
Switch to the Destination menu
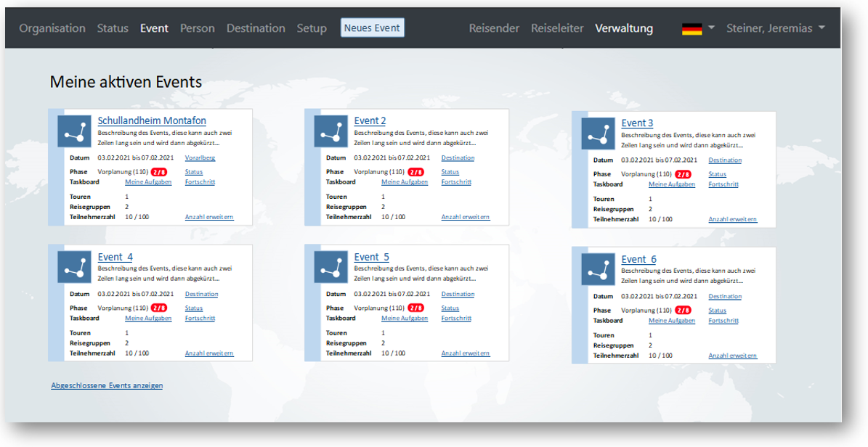pyautogui.click(x=256, y=28)
